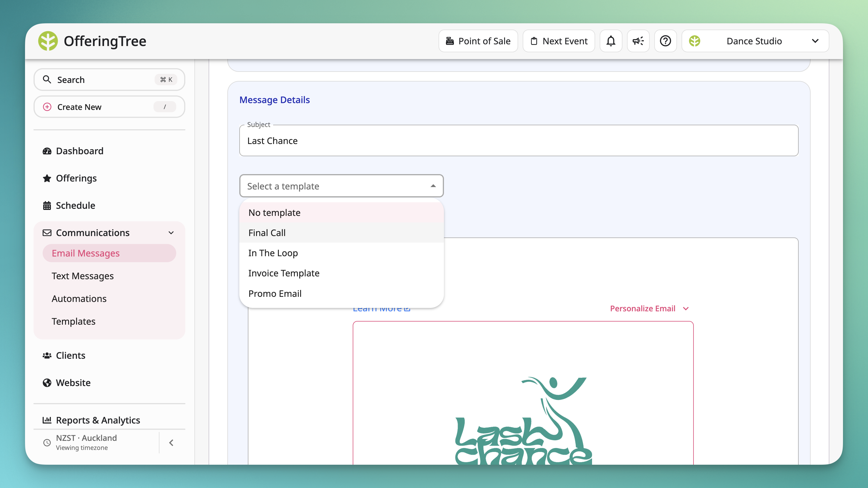Click into the Subject field
868x488 pixels.
519,141
